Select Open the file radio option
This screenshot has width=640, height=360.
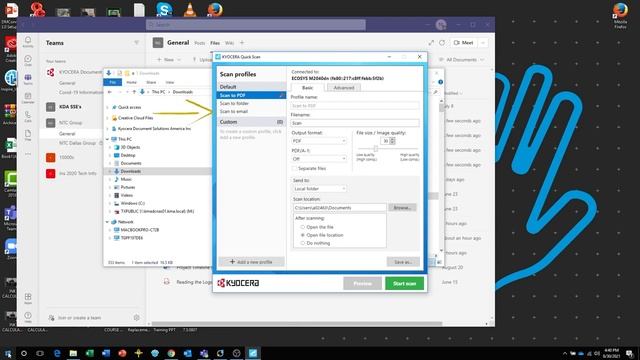(302, 227)
